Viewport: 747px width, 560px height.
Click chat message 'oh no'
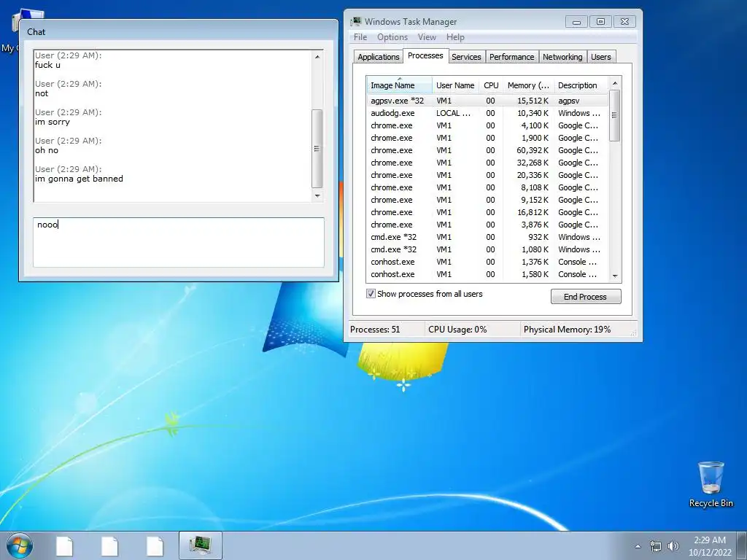tap(47, 150)
